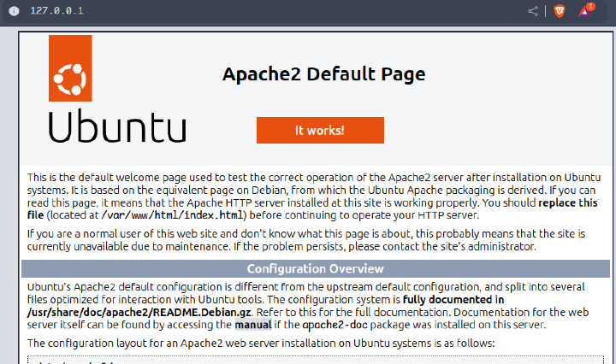Click the orange It works! banner

coord(320,130)
